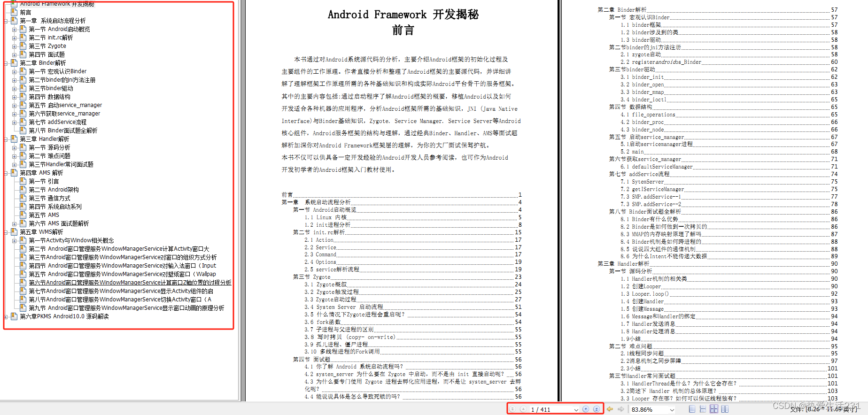The width and height of the screenshot is (868, 415).
Task: Click bookmark icon of 第一节 引言
Action: [x=23, y=181]
